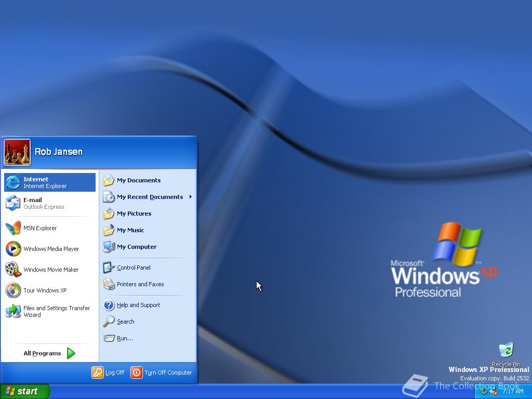Screen dimensions: 532x399
Task: Expand My Recent Documents submenu
Action: pos(148,197)
